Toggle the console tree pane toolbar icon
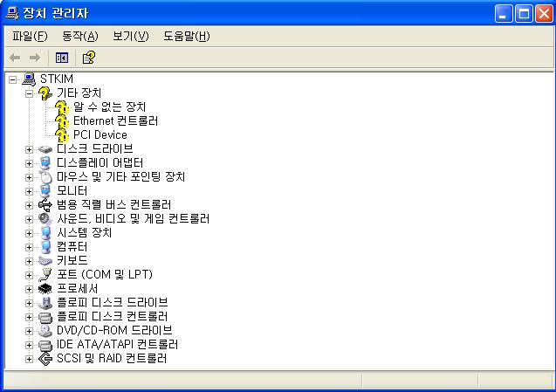This screenshot has height=392, width=556. click(x=62, y=58)
